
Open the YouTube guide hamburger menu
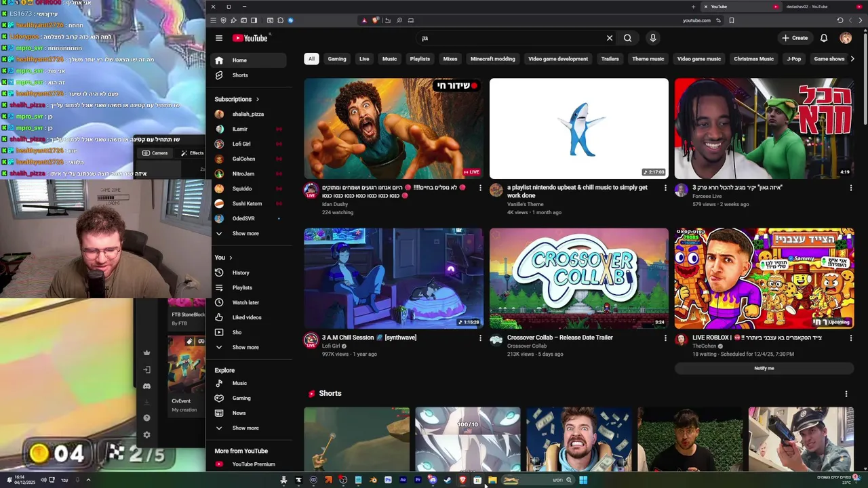click(219, 38)
